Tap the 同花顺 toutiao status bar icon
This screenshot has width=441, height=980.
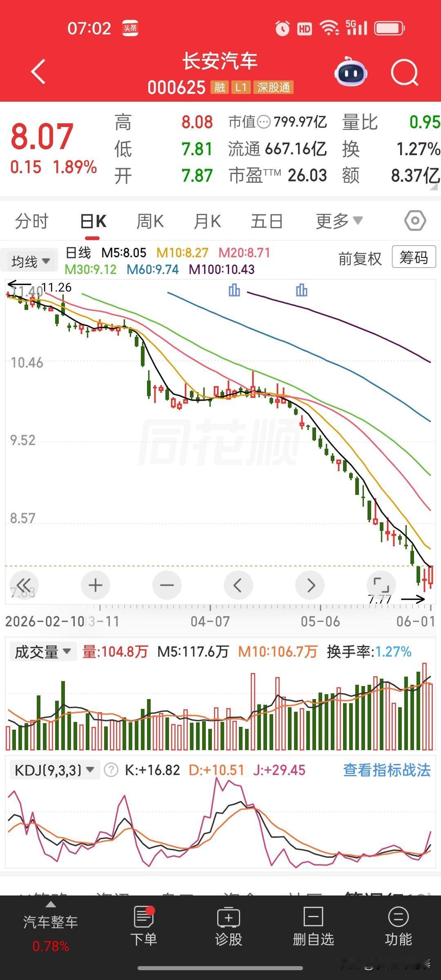pos(131,28)
